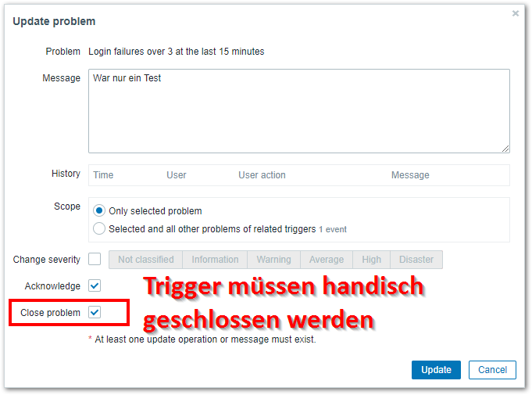532x395 pixels.
Task: Click the 1 event label in Scope
Action: [333, 230]
